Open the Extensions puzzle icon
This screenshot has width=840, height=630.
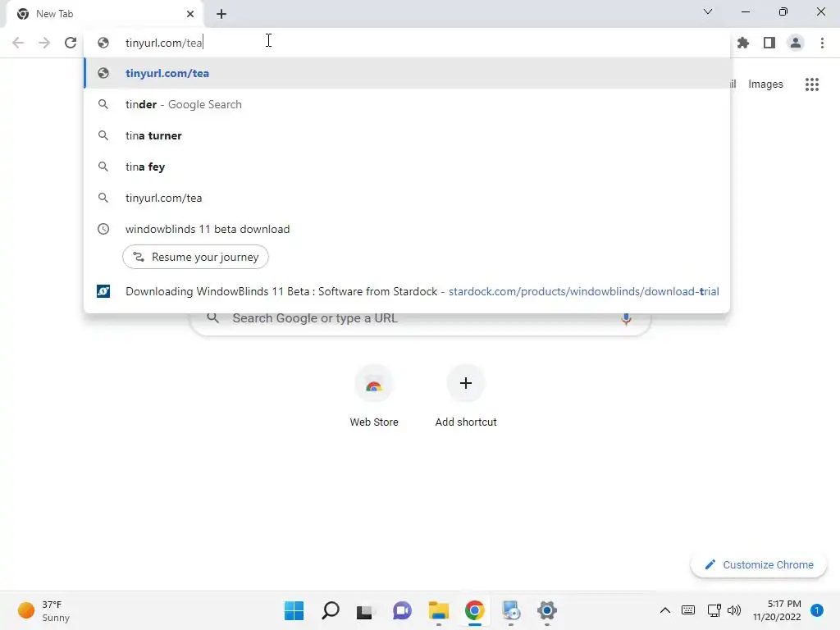click(x=743, y=43)
